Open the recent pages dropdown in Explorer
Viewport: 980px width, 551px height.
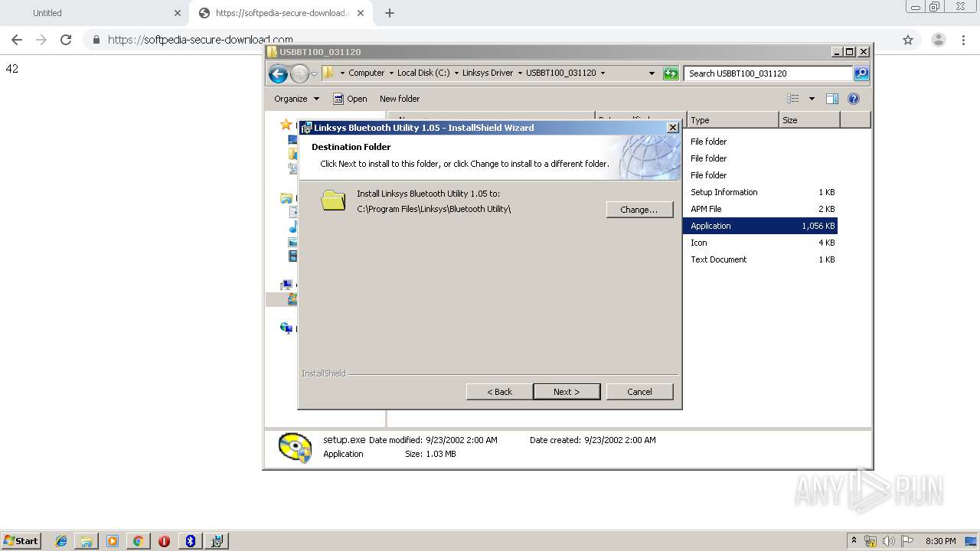314,74
